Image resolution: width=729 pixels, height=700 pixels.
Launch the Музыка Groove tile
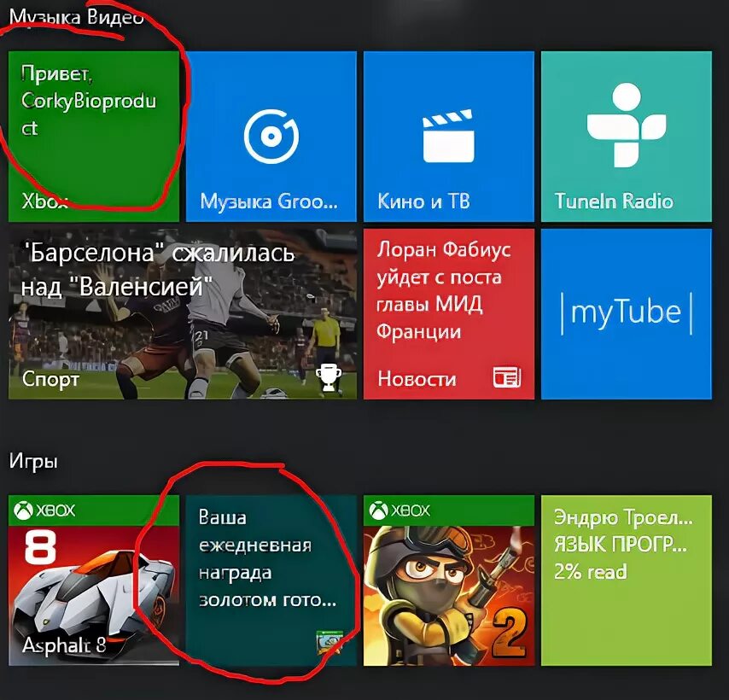coord(271,137)
